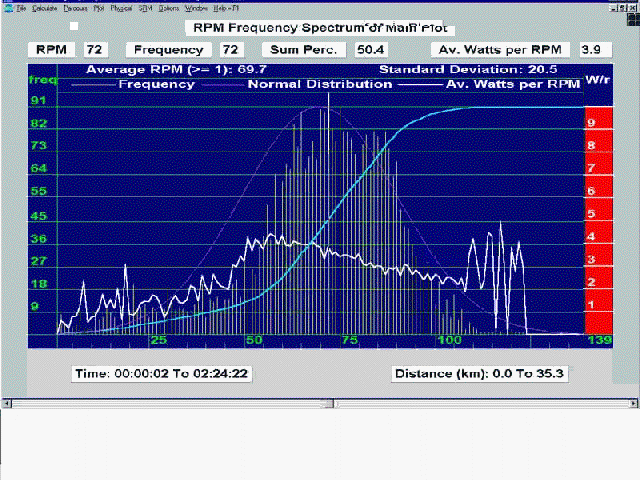Click the Frequency label box
This screenshot has height=480, width=640.
pos(169,50)
